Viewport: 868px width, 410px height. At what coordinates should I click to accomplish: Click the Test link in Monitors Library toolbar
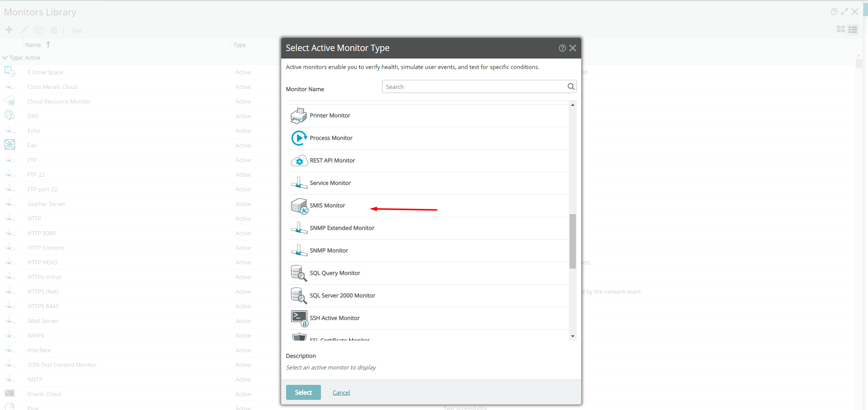(x=76, y=31)
